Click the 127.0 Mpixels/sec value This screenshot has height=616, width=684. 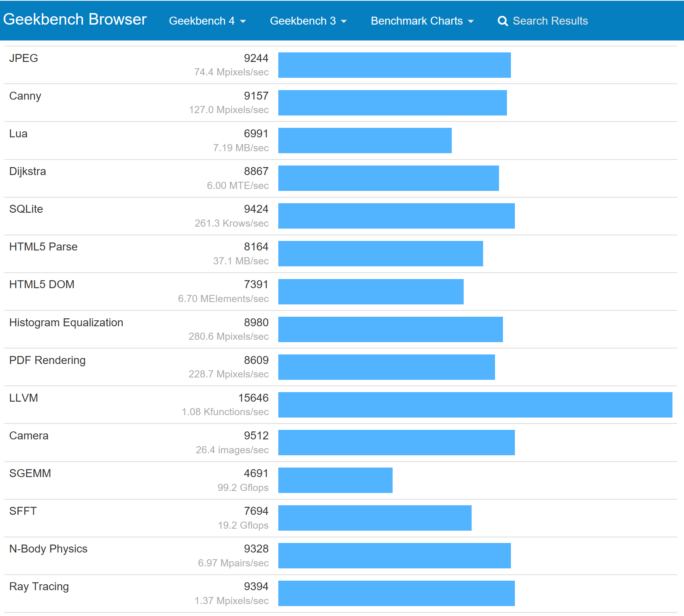(x=229, y=110)
